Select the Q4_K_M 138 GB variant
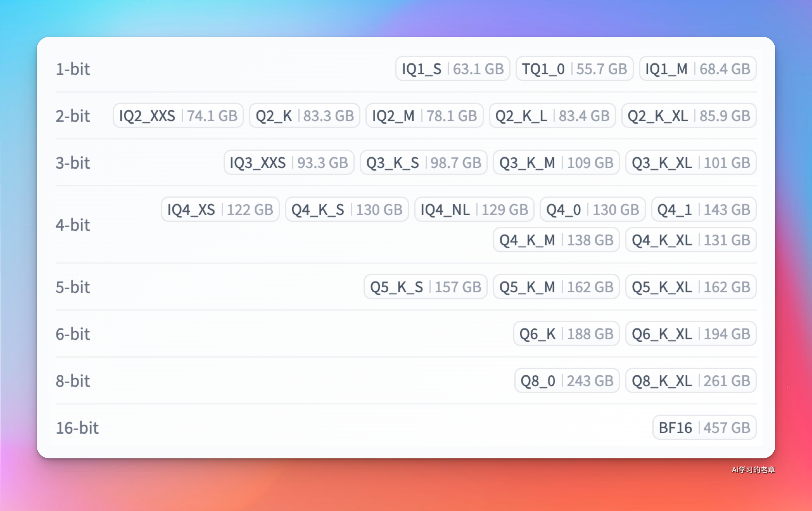This screenshot has height=511, width=812. (x=556, y=240)
